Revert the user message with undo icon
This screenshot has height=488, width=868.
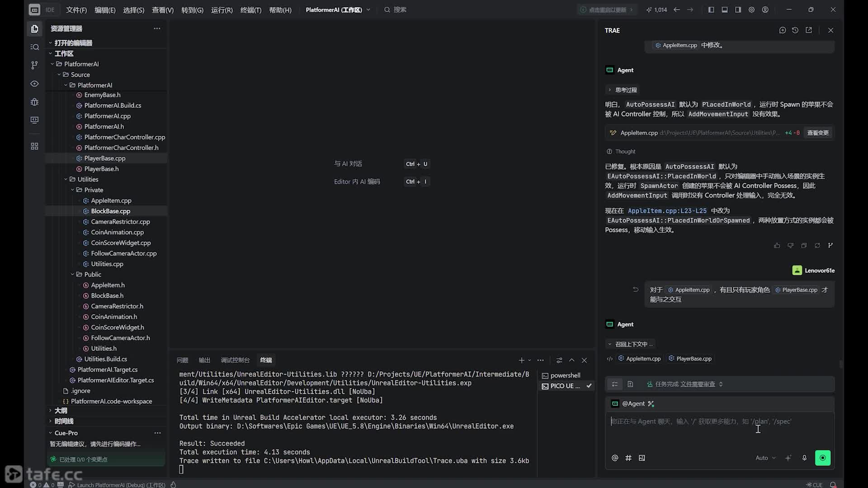[x=636, y=290]
